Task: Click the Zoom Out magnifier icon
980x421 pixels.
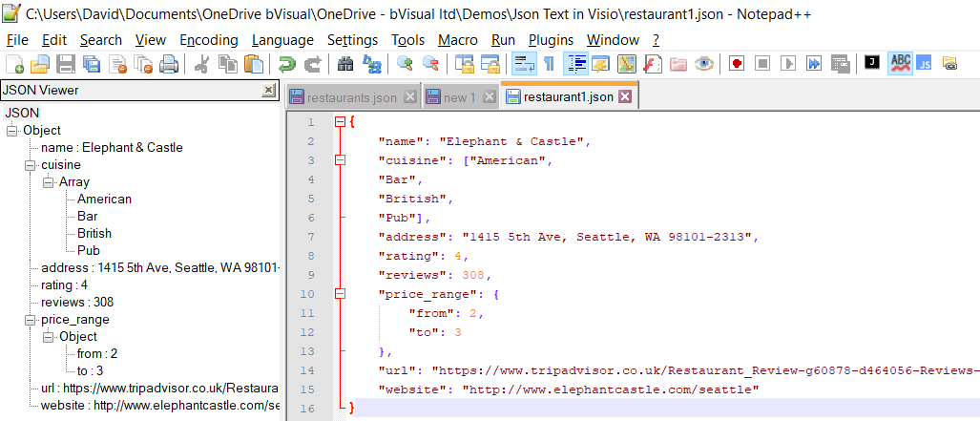Action: coord(430,64)
